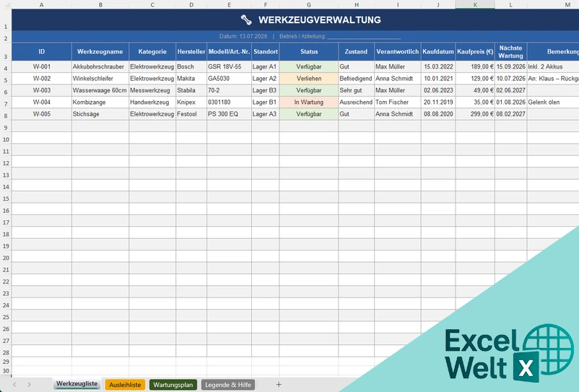Select the Werkzeugname header cell
579x392 pixels.
(x=100, y=52)
